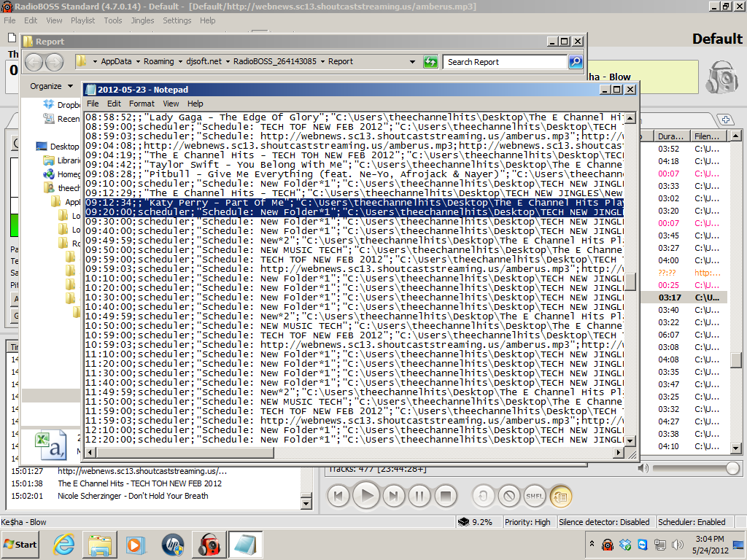The width and height of the screenshot is (747, 560).
Task: Expand the arrow before djsoft.net breadcrumb
Action: (x=181, y=62)
